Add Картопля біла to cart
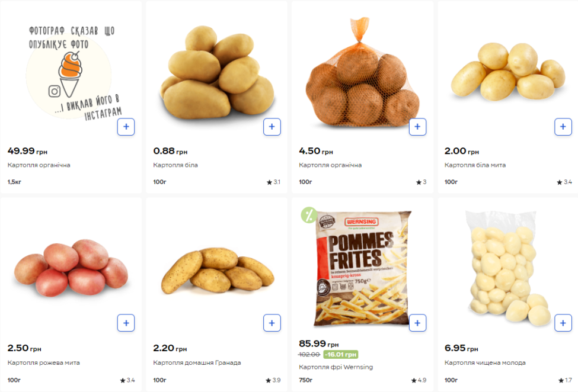578x392 pixels. click(272, 127)
